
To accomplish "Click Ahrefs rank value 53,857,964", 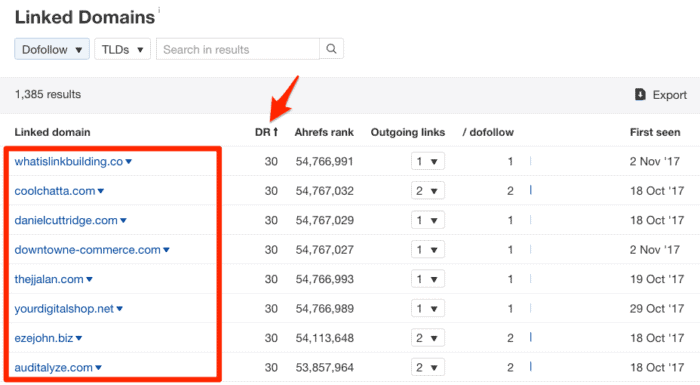I will pos(325,368).
